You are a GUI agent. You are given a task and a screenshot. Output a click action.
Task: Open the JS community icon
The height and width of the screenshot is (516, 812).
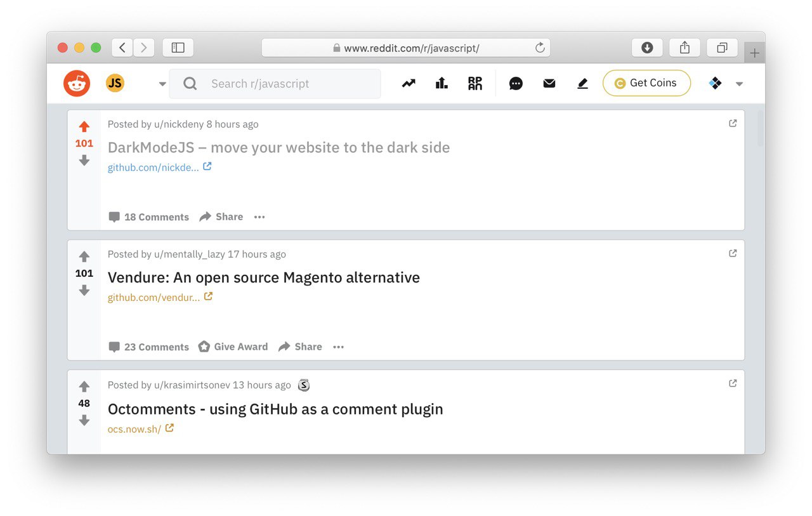115,83
